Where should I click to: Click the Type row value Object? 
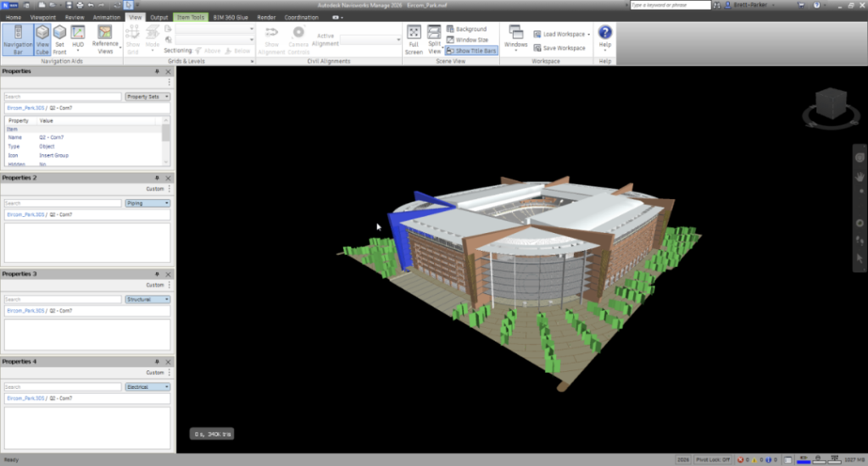pyautogui.click(x=47, y=147)
